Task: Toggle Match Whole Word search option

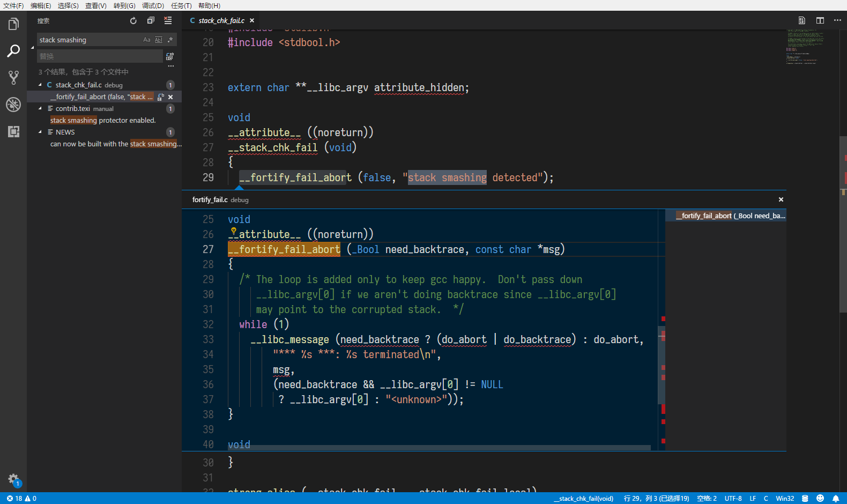Action: [158, 40]
